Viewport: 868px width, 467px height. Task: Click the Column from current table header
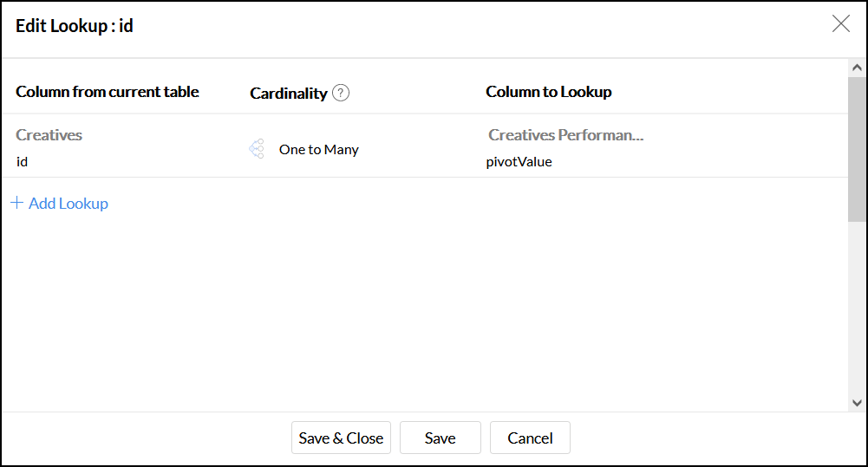click(107, 92)
